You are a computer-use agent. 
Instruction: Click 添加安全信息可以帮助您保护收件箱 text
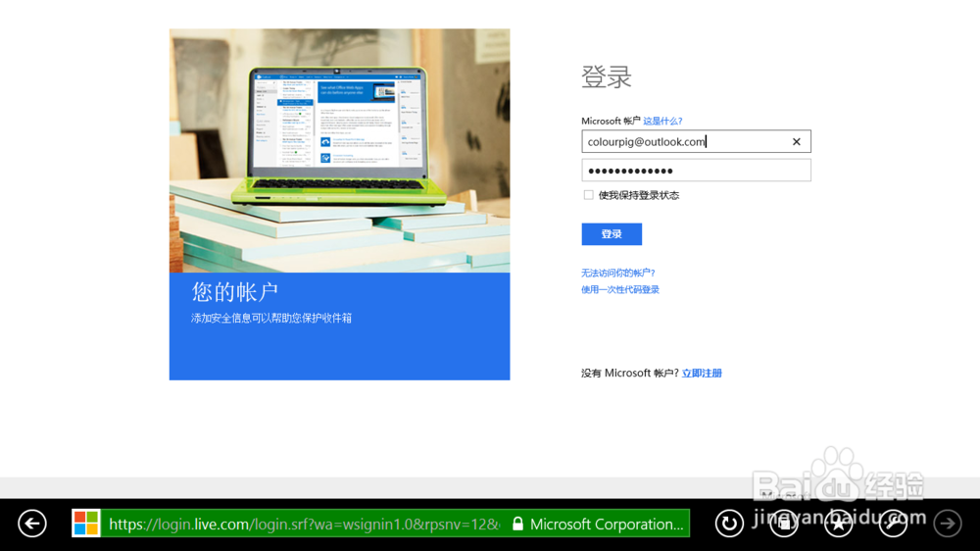point(271,318)
